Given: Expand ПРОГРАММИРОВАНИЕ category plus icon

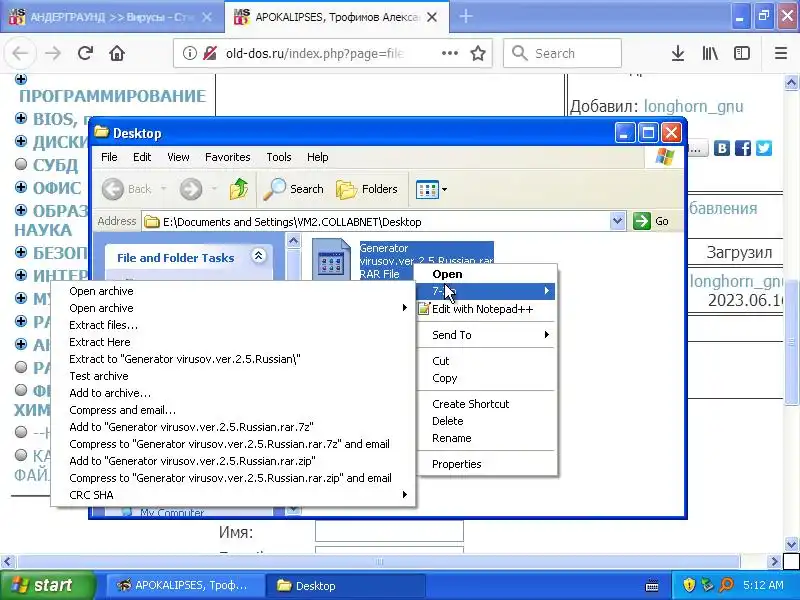Looking at the screenshot, I should [21, 79].
